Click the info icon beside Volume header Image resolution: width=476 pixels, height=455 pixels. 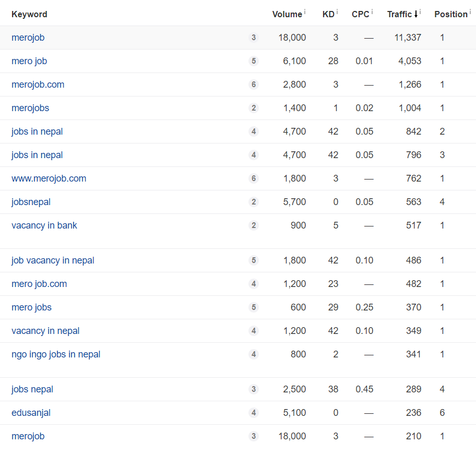305,11
